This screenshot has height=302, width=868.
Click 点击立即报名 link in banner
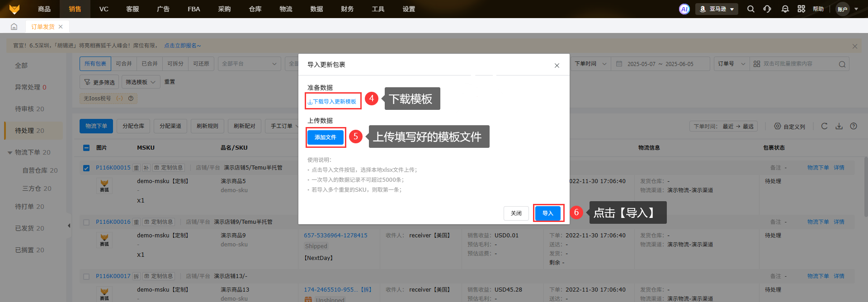tap(183, 46)
